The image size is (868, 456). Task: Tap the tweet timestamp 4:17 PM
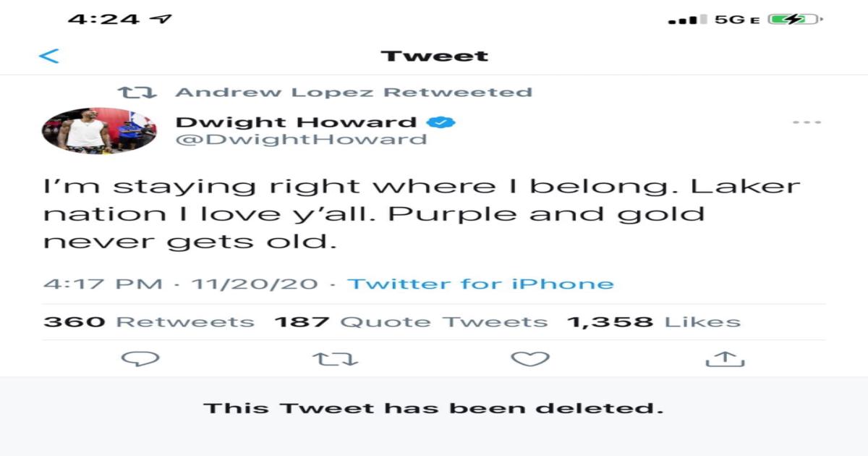pos(103,284)
